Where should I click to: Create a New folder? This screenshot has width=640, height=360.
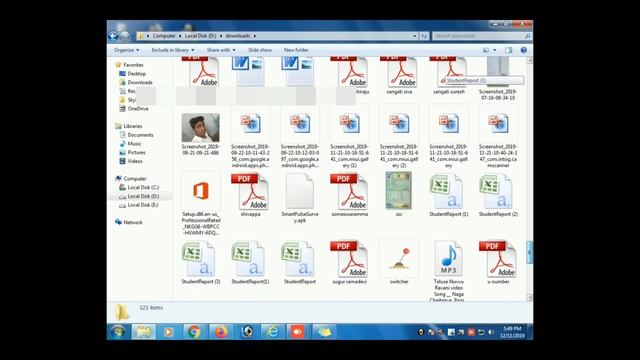click(x=296, y=50)
